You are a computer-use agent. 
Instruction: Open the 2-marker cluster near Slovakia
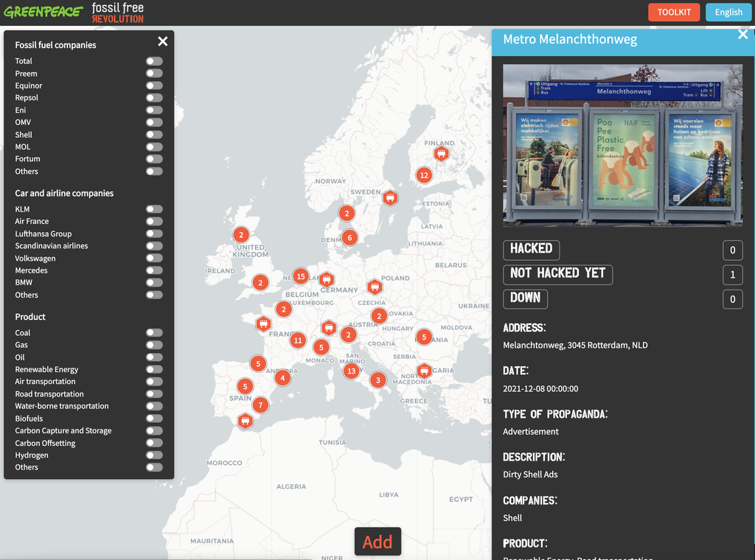[379, 316]
